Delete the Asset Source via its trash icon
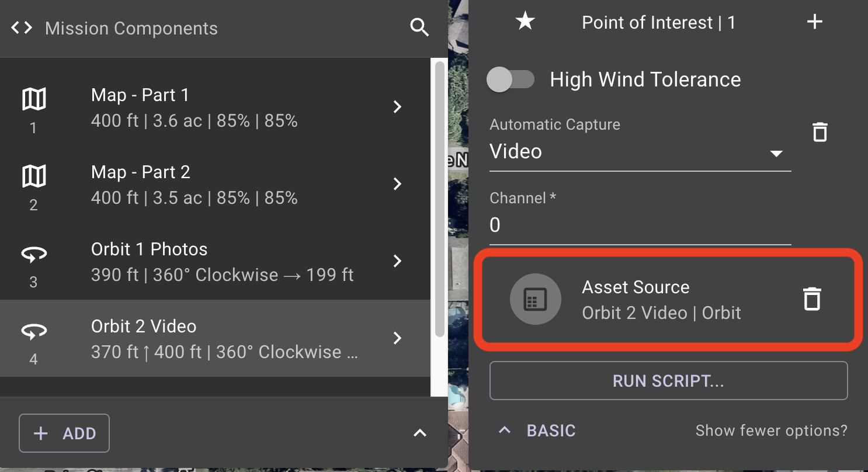Image resolution: width=868 pixels, height=472 pixels. [812, 299]
